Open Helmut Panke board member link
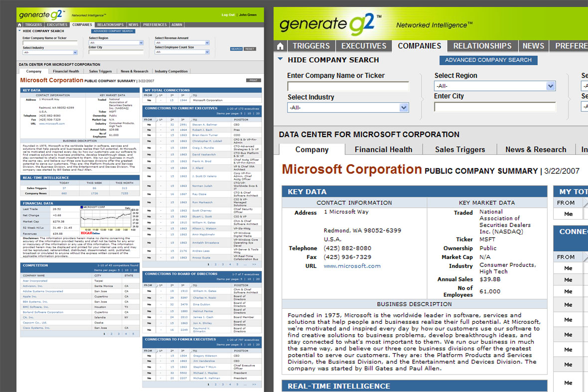The image size is (588, 392). pyautogui.click(x=202, y=311)
